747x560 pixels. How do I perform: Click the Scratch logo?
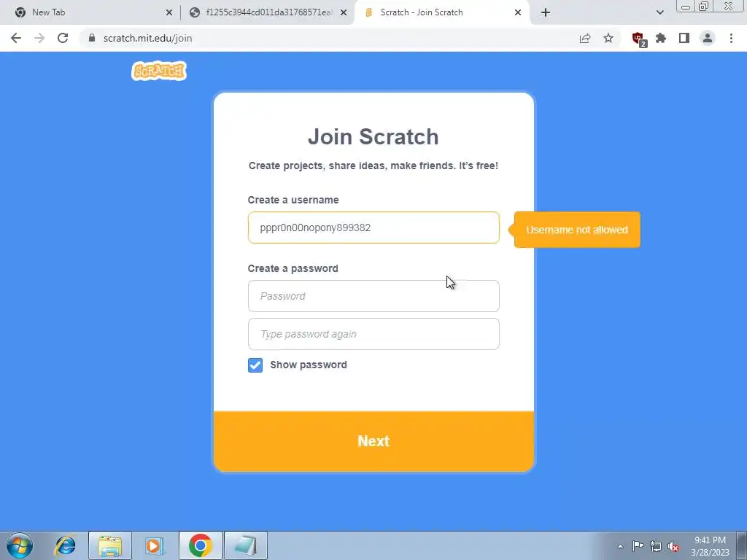point(159,71)
